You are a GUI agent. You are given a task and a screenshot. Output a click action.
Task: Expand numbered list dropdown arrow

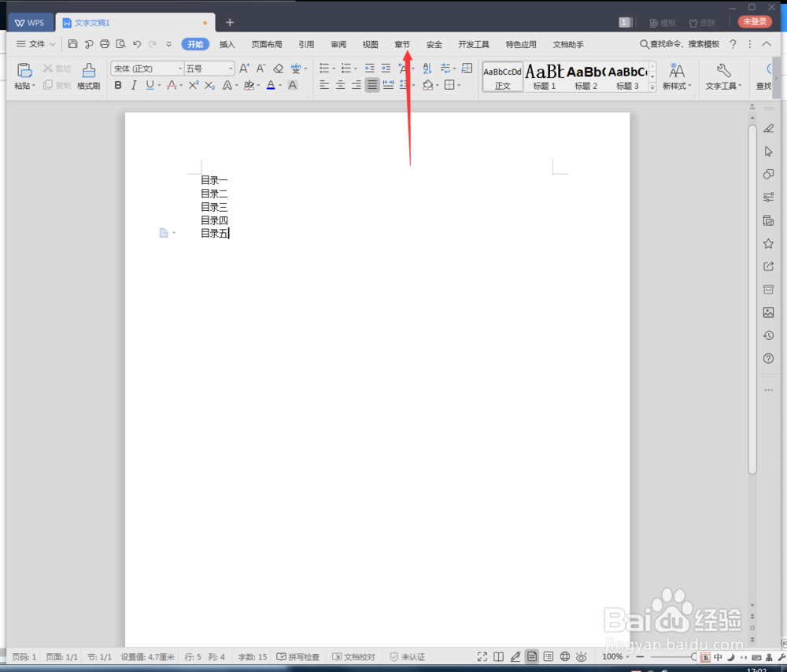point(356,68)
